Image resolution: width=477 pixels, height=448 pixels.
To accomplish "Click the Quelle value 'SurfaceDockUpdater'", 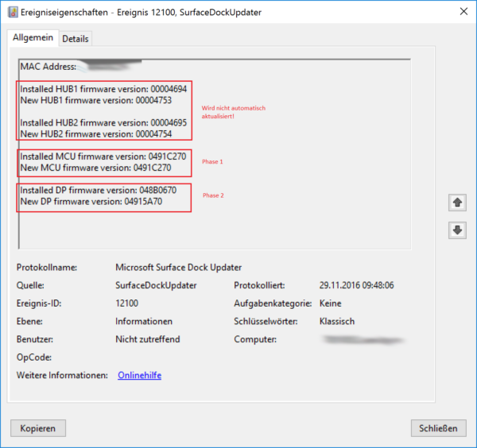I will 156,285.
